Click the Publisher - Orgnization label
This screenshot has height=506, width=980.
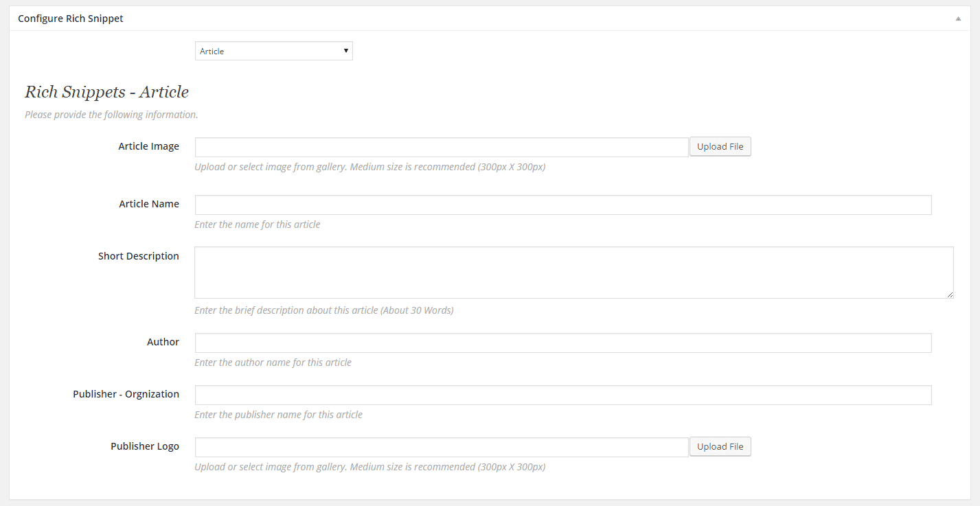tap(126, 394)
